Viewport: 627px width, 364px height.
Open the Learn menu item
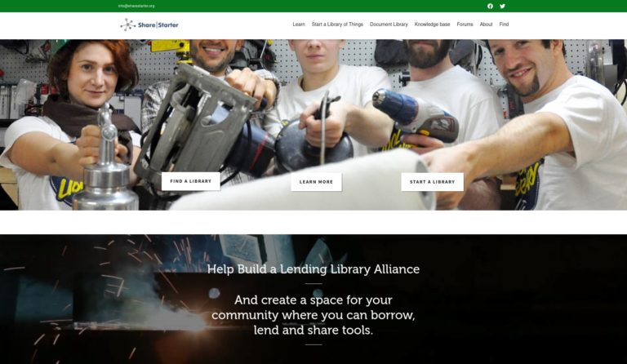(x=299, y=24)
